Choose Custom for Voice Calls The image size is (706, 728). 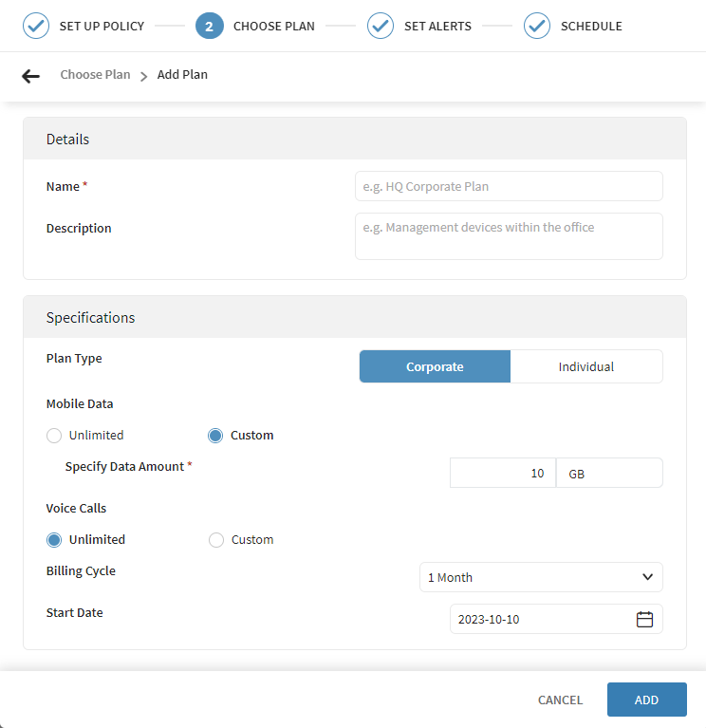pyautogui.click(x=216, y=540)
